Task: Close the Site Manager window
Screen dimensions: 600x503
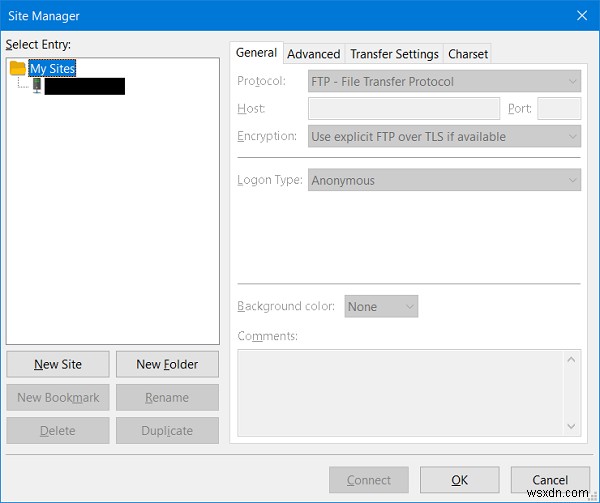Action: click(582, 16)
